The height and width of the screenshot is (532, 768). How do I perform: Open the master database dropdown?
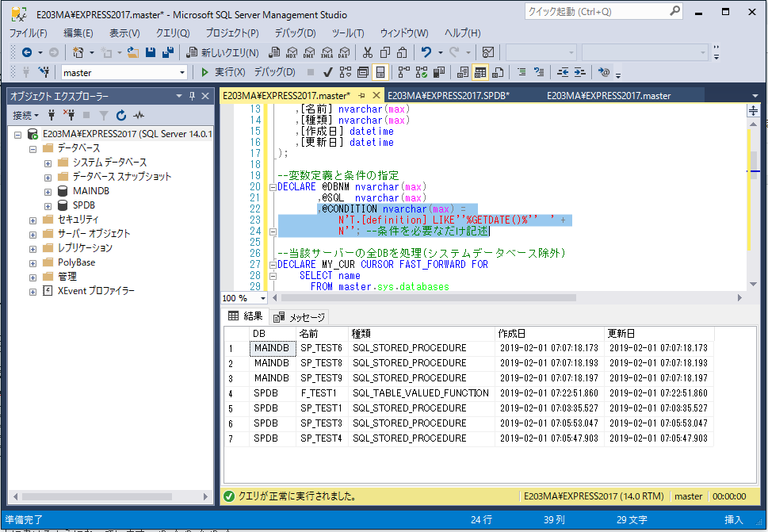click(x=182, y=72)
